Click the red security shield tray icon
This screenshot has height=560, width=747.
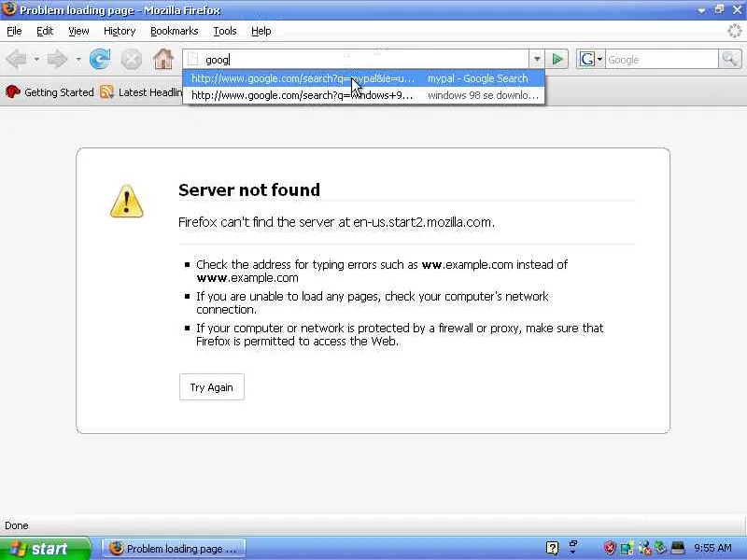pos(610,548)
